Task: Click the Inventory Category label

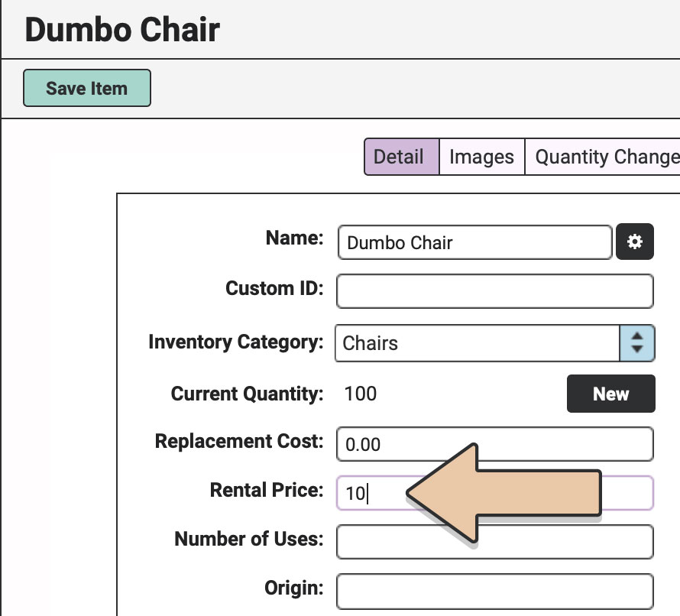Action: (236, 342)
